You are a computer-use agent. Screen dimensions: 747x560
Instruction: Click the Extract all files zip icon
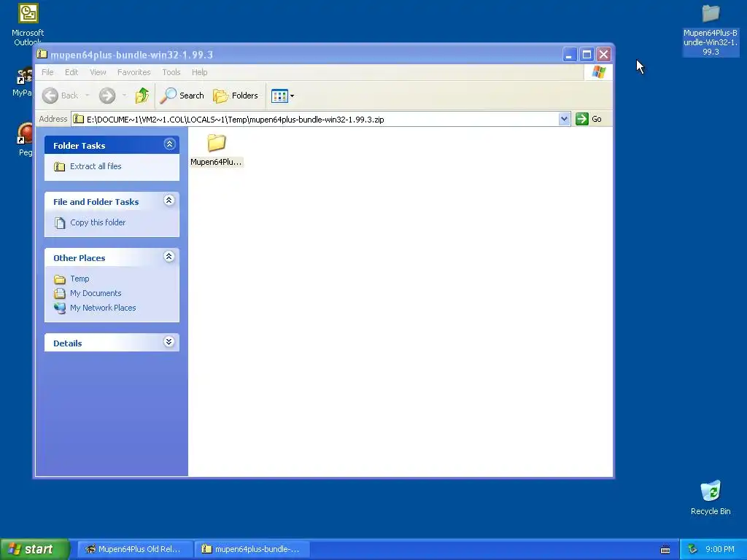pyautogui.click(x=60, y=167)
